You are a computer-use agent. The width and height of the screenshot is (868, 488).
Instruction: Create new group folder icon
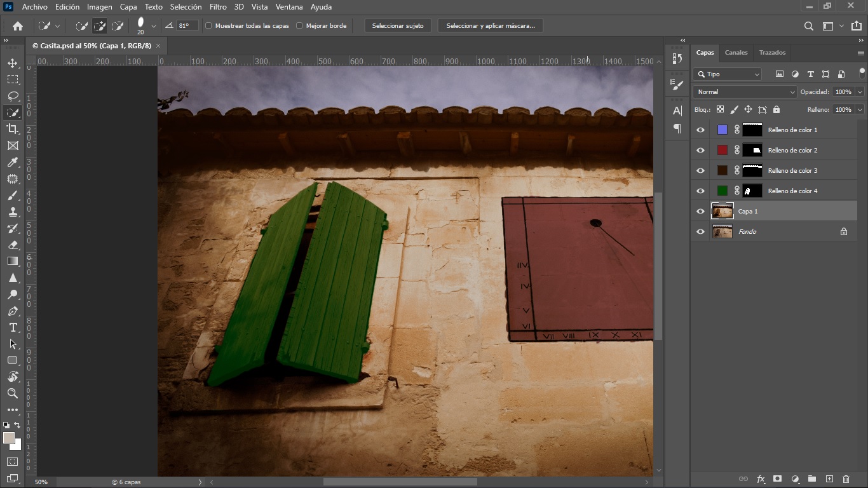tap(812, 478)
